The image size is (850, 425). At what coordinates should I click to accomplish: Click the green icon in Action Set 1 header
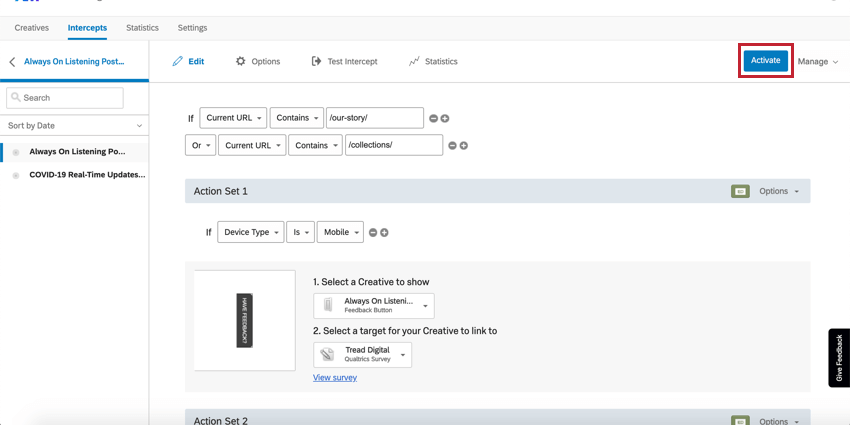(740, 191)
